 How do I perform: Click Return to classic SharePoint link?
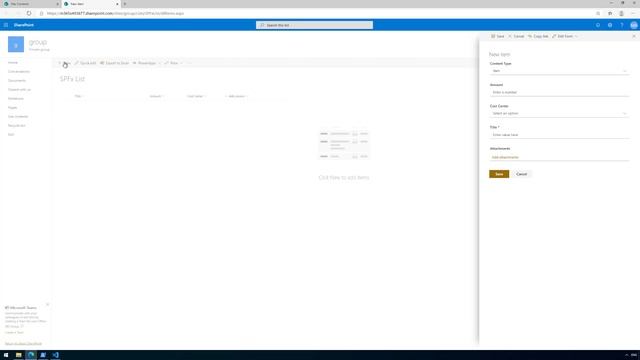pos(23,344)
